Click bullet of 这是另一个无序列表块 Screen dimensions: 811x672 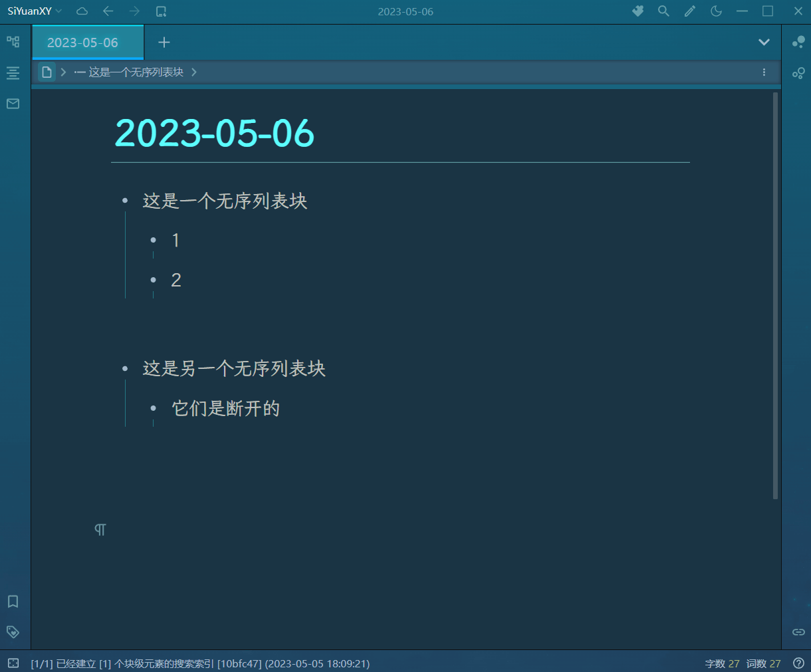click(125, 368)
